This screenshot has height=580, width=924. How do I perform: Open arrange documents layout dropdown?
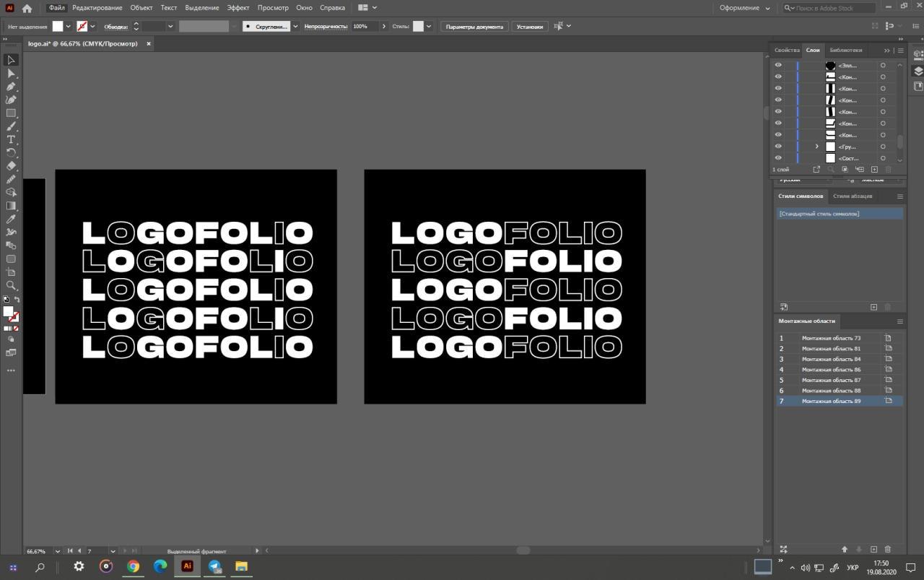coord(367,8)
